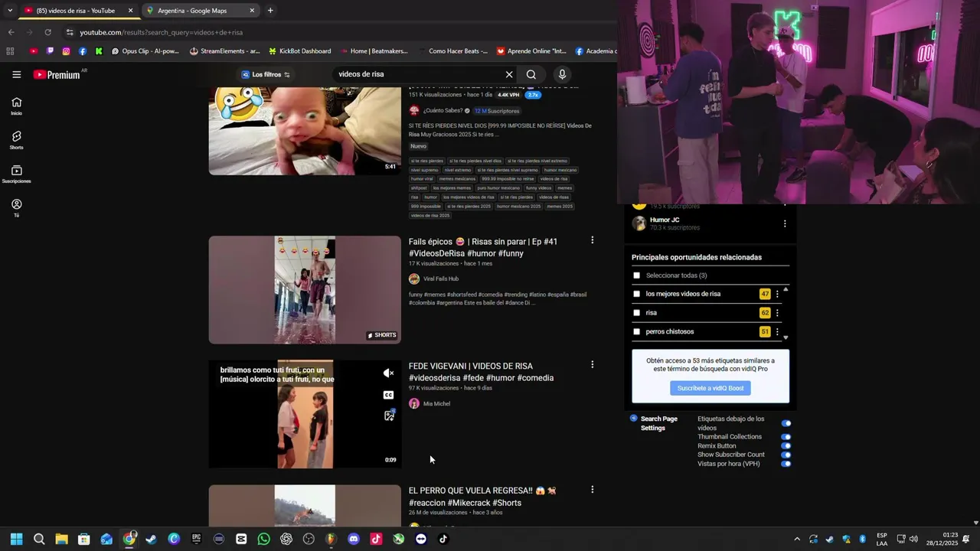Reload the page
The width and height of the screenshot is (980, 551).
47,32
